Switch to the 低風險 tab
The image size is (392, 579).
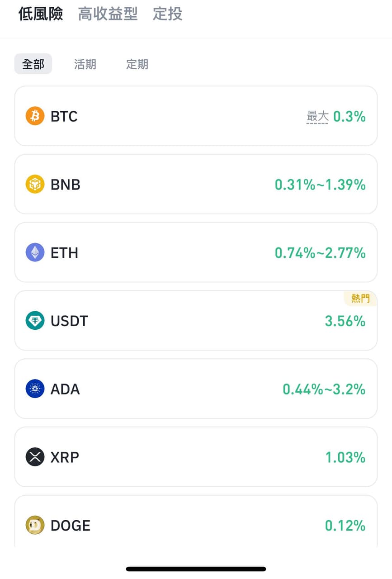pos(41,14)
